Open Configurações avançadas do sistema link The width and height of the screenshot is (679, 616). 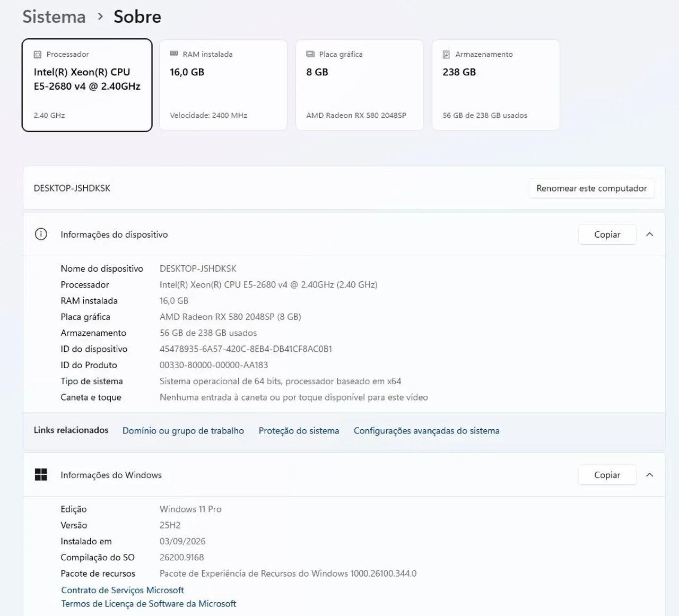[426, 431]
